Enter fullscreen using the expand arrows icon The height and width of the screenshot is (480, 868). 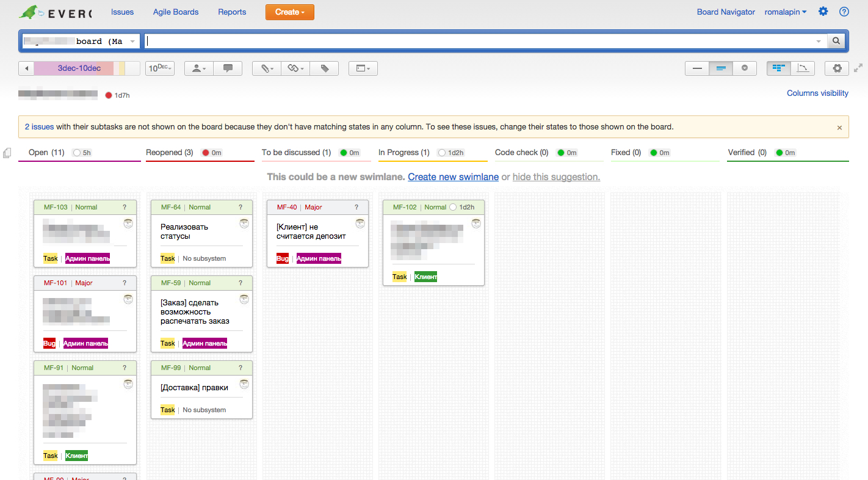tap(858, 68)
